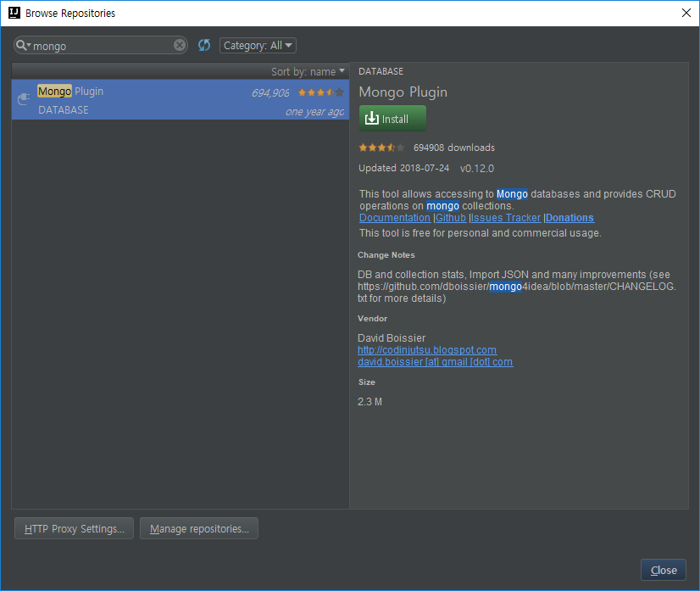Image resolution: width=700 pixels, height=591 pixels.
Task: Click the Size heading
Action: (366, 382)
